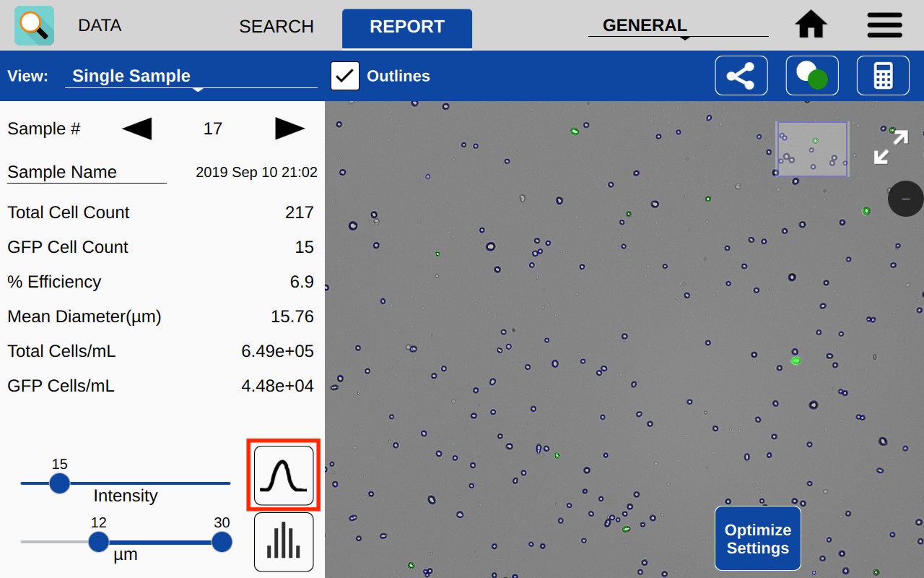Click the magnifying glass app logo
This screenshot has width=924, height=578.
tap(34, 25)
